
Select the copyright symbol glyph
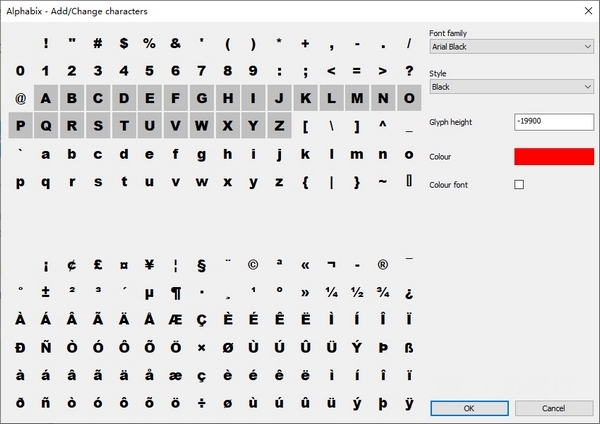[253, 265]
